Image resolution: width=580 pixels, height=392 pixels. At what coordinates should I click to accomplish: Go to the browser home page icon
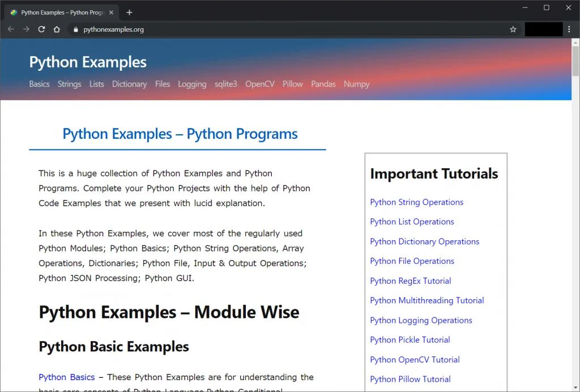pyautogui.click(x=57, y=29)
